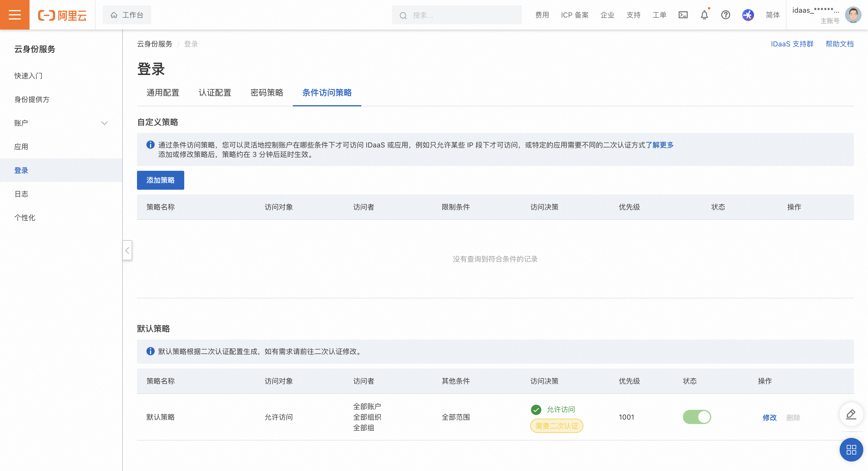Open the 支持 top menu

pyautogui.click(x=633, y=15)
